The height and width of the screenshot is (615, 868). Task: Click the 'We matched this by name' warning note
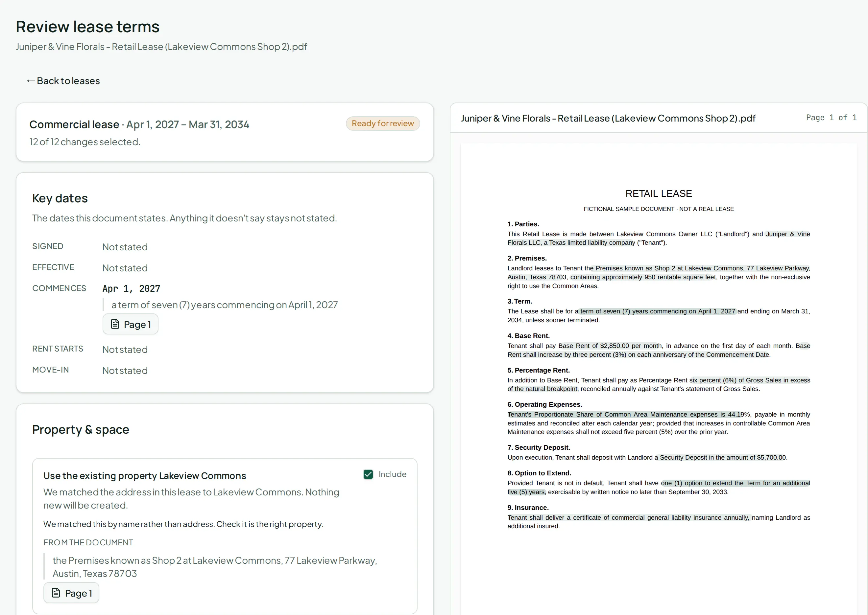coord(183,524)
